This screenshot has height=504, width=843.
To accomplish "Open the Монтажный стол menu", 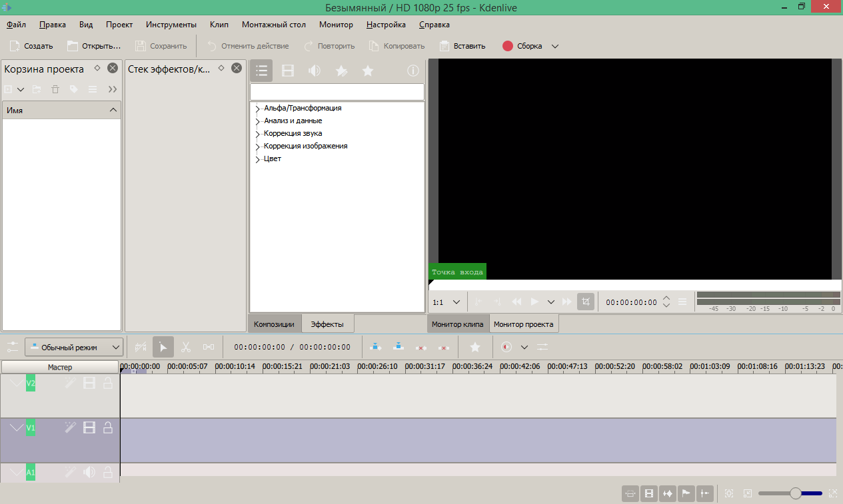I will 273,25.
